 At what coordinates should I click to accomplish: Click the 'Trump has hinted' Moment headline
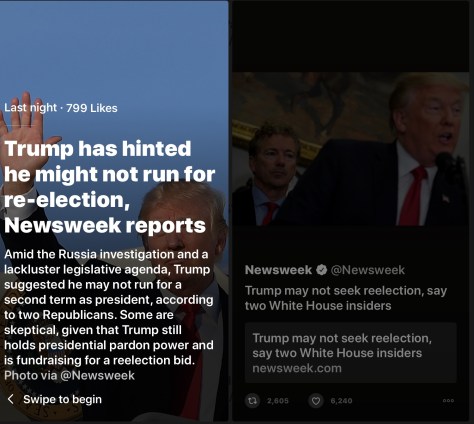(x=109, y=187)
